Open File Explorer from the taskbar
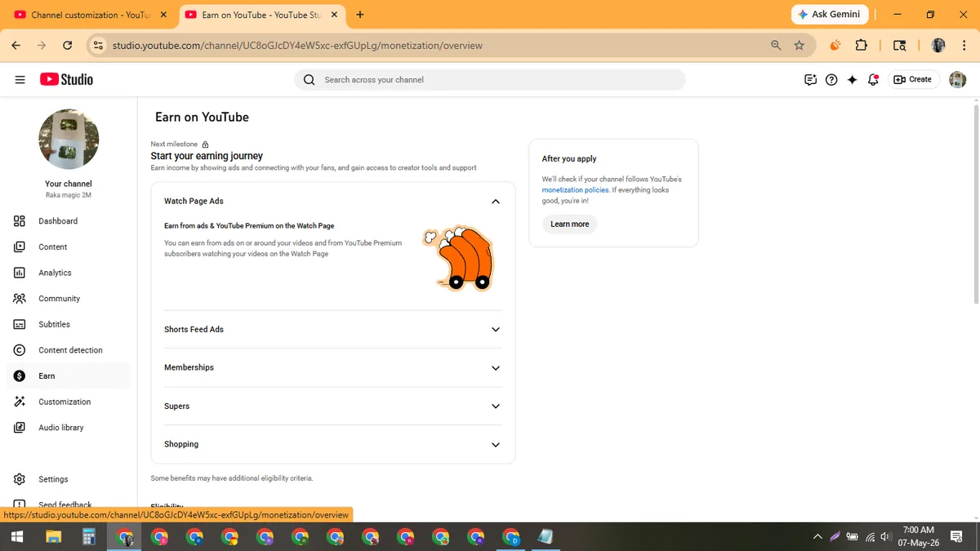Image resolution: width=980 pixels, height=551 pixels. [x=53, y=536]
